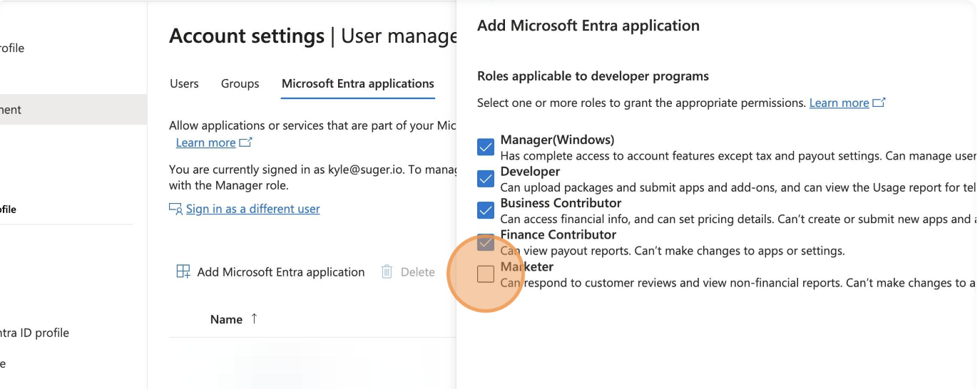Uncheck the Business Contributor role checkbox
The width and height of the screenshot is (980, 389).
[486, 210]
